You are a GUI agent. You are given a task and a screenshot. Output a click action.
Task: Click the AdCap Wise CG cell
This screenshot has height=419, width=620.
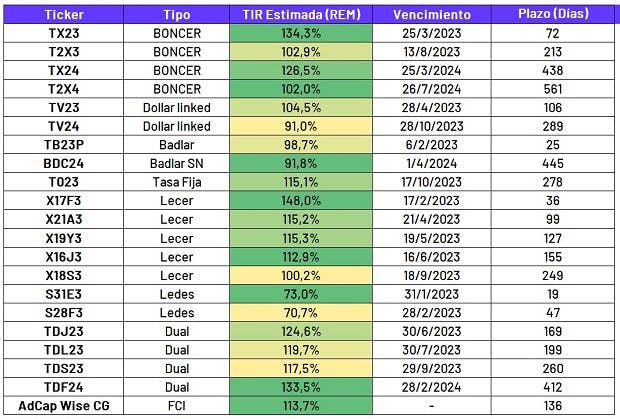click(62, 406)
